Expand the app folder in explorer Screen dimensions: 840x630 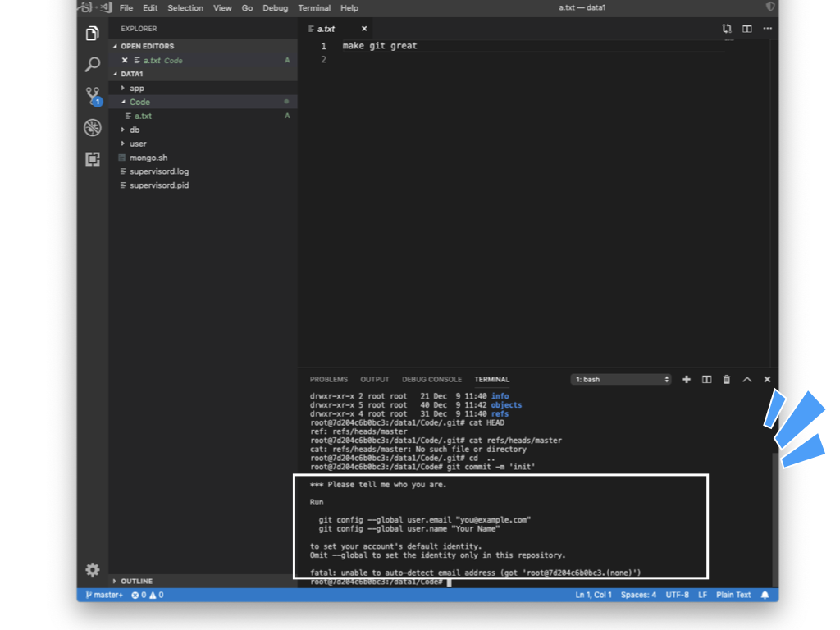point(136,88)
